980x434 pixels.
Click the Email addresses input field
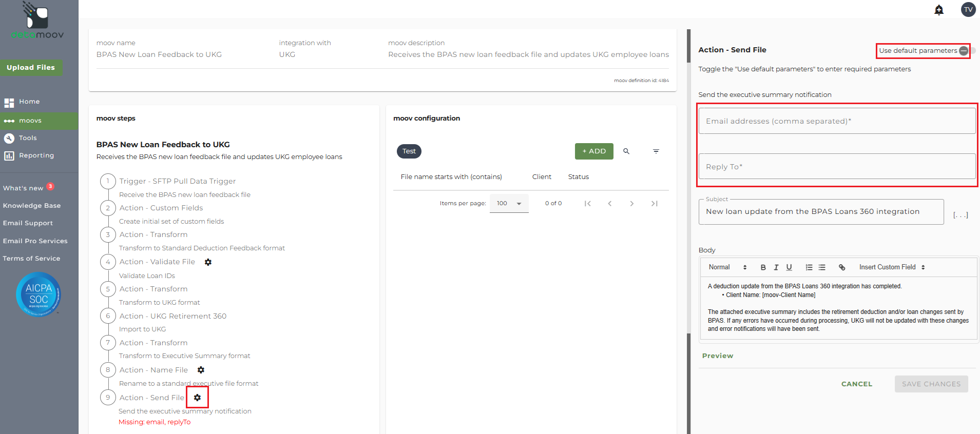click(837, 121)
